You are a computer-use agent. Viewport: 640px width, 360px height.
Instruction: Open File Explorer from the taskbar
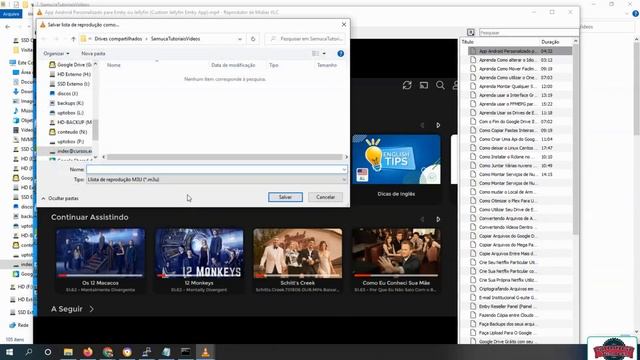tap(68, 352)
